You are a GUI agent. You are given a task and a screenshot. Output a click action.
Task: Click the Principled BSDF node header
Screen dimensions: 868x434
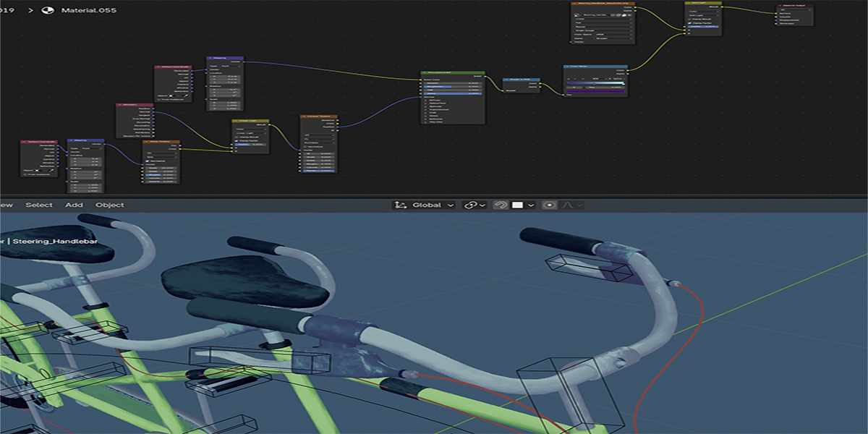453,72
